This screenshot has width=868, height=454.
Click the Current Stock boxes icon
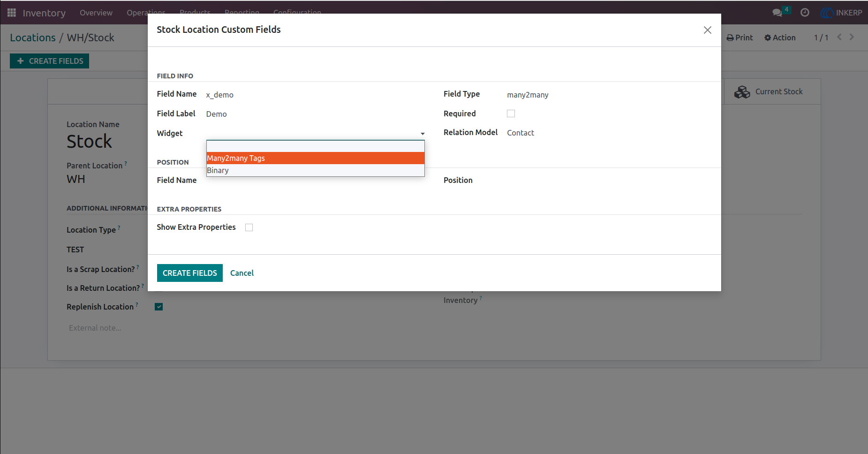coord(742,92)
